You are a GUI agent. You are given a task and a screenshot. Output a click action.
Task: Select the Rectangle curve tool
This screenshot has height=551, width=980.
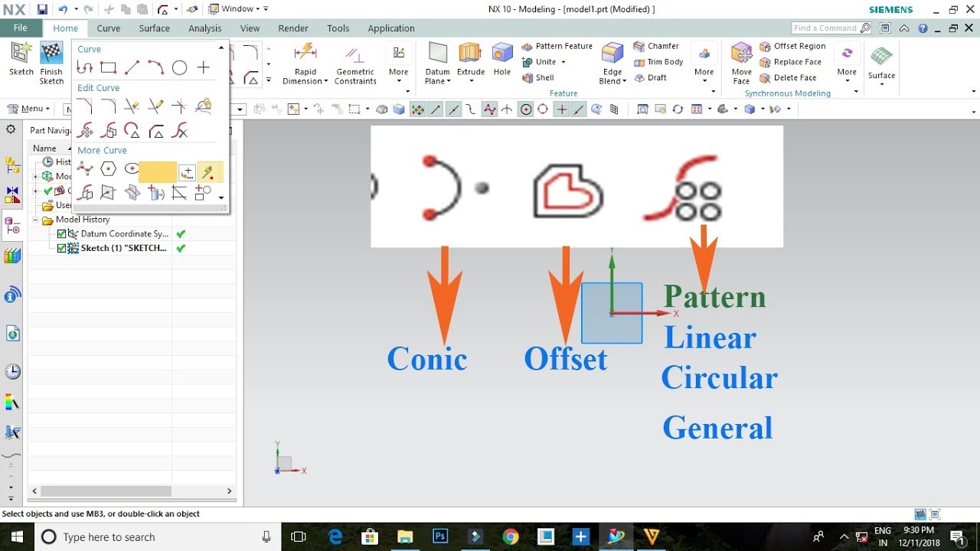coord(108,68)
